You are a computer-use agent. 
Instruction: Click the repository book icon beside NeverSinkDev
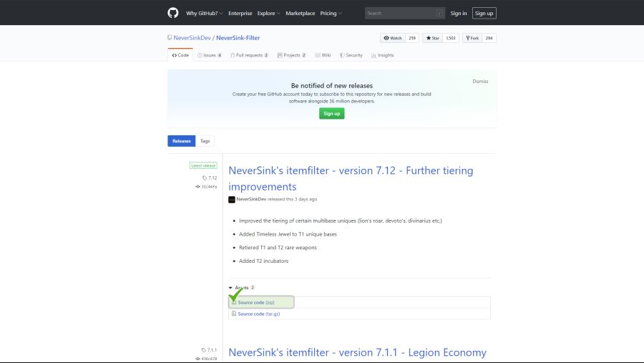click(170, 38)
